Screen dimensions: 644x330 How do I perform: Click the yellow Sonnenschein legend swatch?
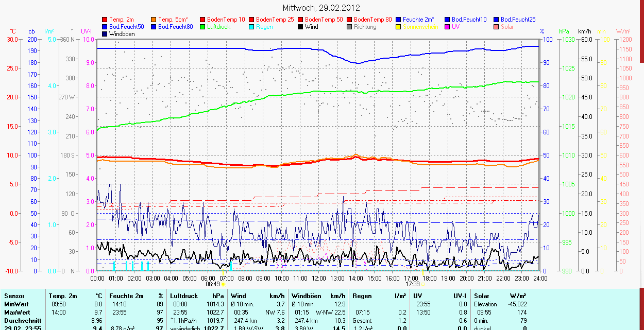tap(399, 27)
